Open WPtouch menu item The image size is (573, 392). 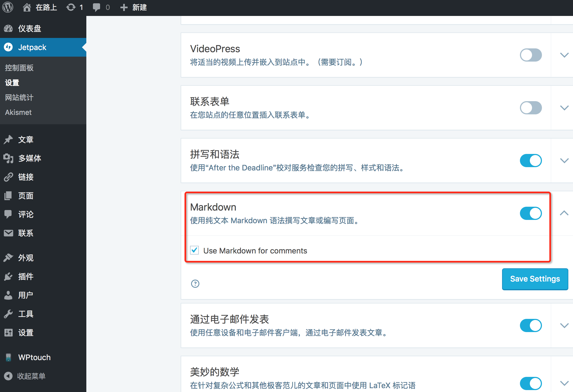click(34, 357)
